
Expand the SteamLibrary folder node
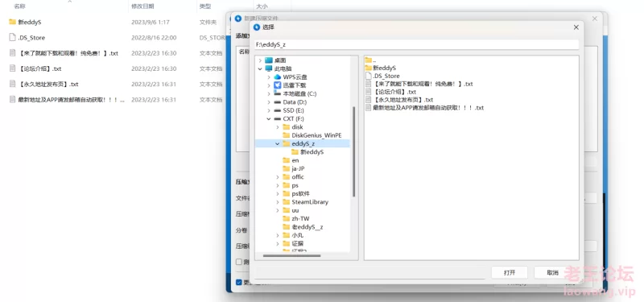278,202
